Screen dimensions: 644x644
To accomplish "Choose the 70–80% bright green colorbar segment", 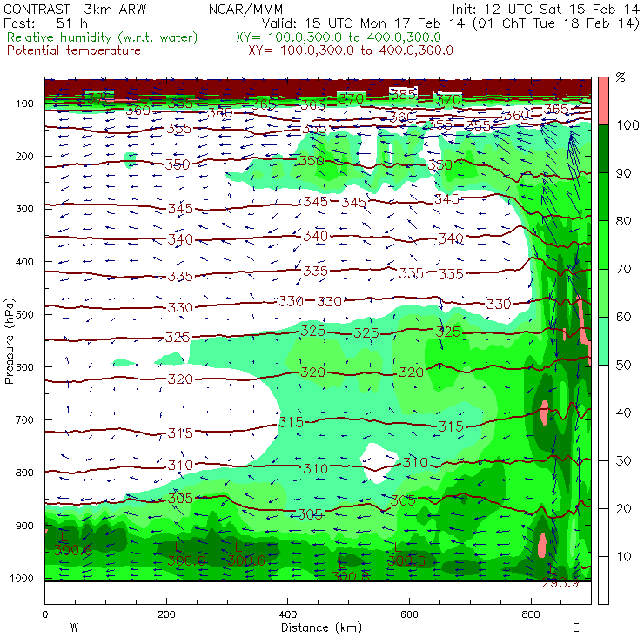I will pyautogui.click(x=603, y=245).
